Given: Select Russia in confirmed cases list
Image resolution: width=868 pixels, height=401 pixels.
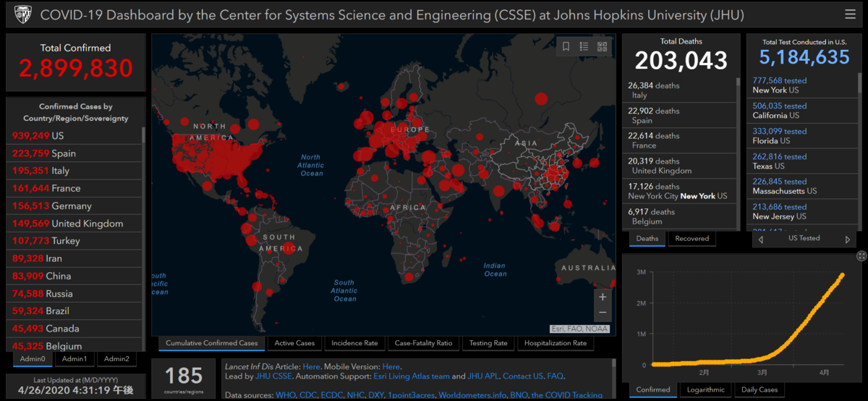Looking at the screenshot, I should coord(75,294).
